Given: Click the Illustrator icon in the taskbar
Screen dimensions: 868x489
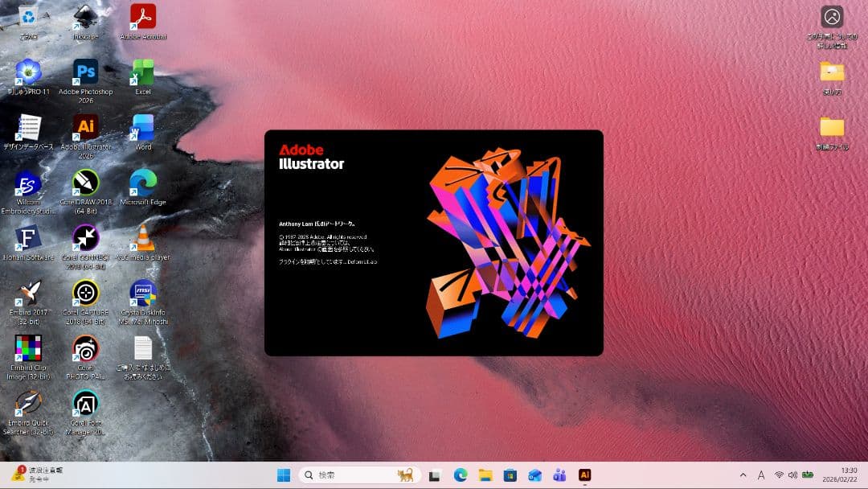Looking at the screenshot, I should pyautogui.click(x=585, y=475).
